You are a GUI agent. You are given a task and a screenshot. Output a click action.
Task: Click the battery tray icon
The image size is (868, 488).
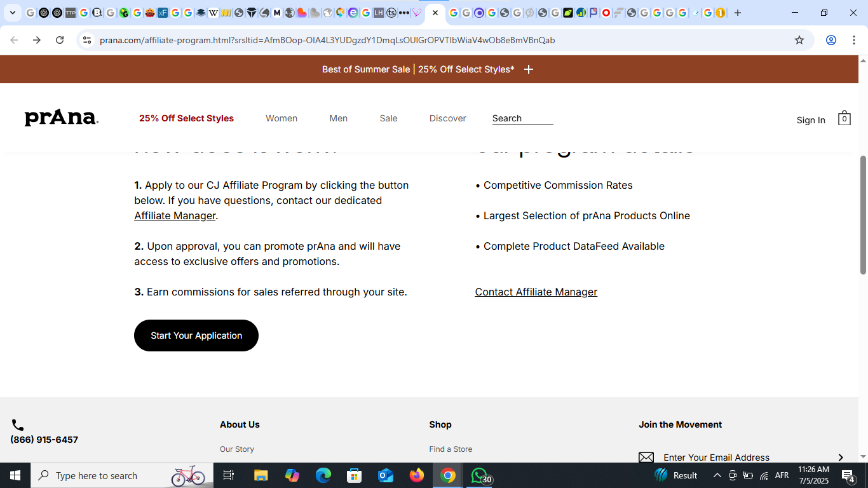pos(748,475)
